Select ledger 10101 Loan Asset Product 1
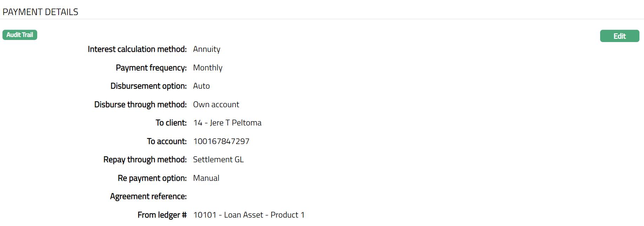The height and width of the screenshot is (226, 644). (x=249, y=215)
